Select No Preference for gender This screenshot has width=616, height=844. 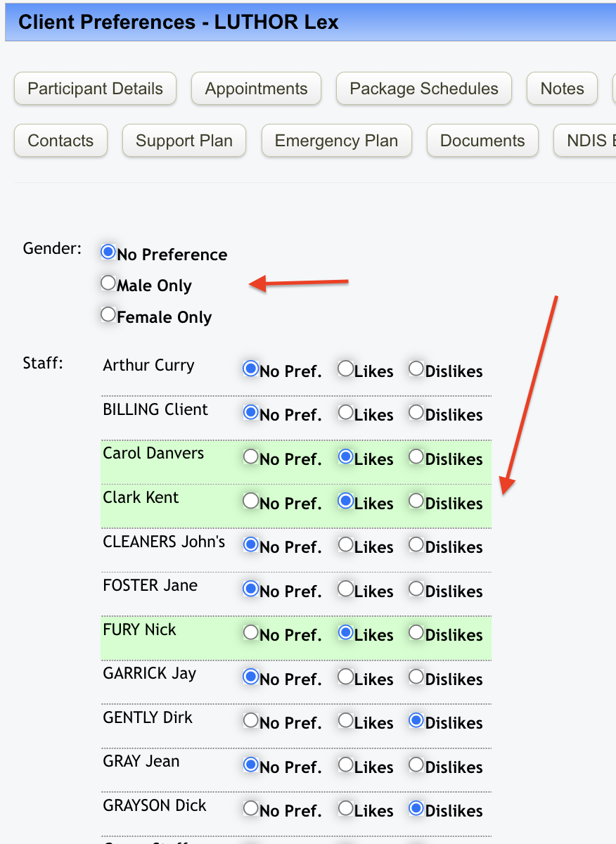[108, 252]
